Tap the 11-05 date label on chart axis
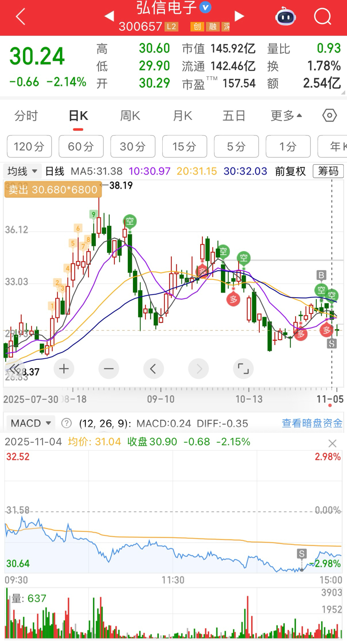 point(331,399)
